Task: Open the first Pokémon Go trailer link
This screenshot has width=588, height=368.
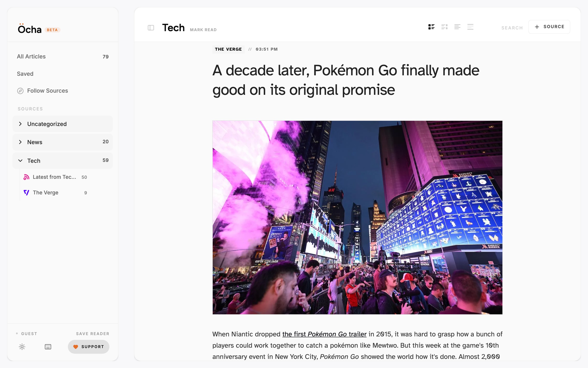Action: (324, 334)
